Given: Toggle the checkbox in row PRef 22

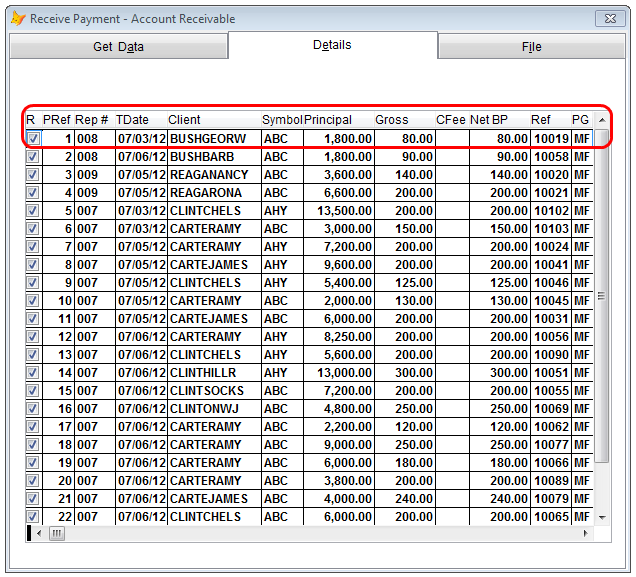Looking at the screenshot, I should [33, 517].
